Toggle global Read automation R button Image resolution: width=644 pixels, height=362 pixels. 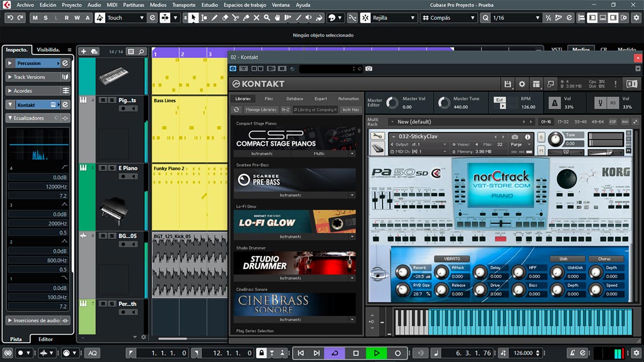point(67,18)
